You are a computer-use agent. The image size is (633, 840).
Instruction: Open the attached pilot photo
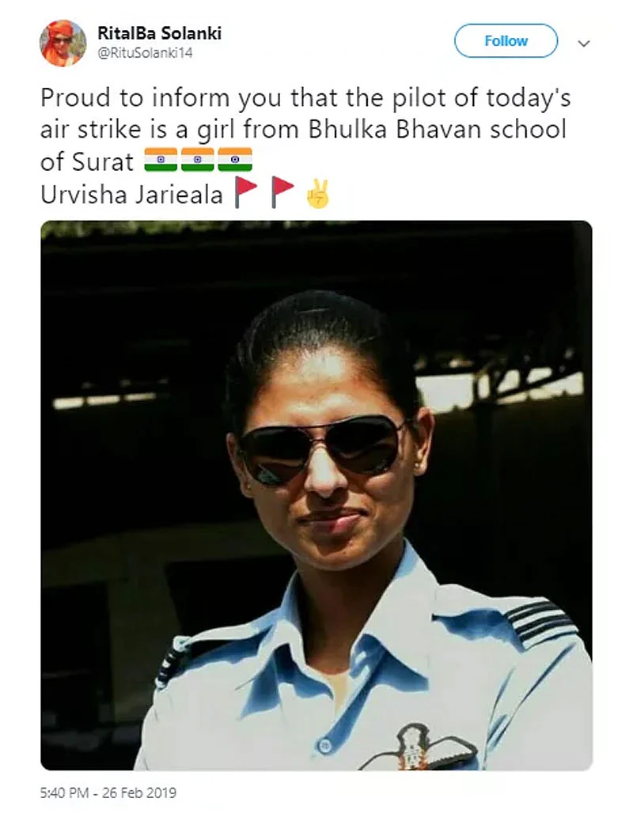316,495
